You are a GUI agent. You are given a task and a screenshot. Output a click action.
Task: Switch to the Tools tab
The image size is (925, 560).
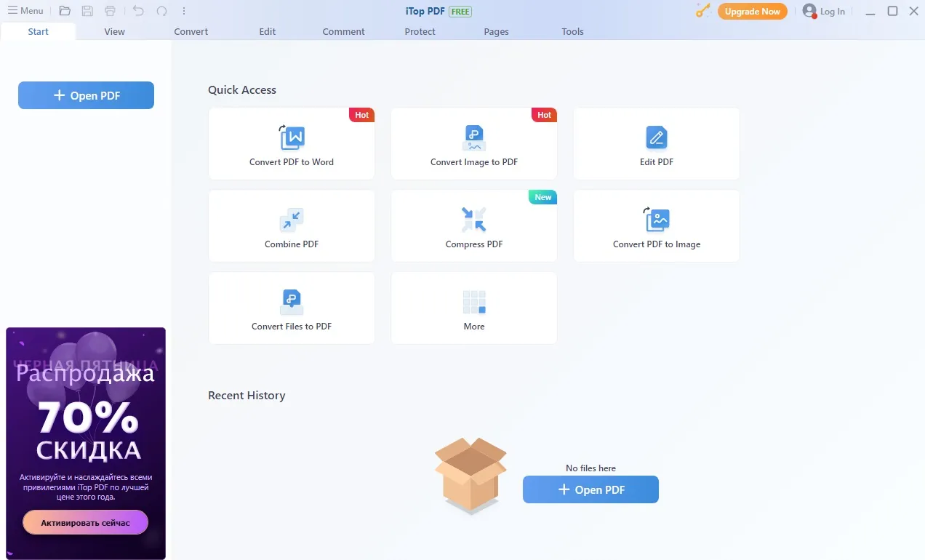[573, 31]
